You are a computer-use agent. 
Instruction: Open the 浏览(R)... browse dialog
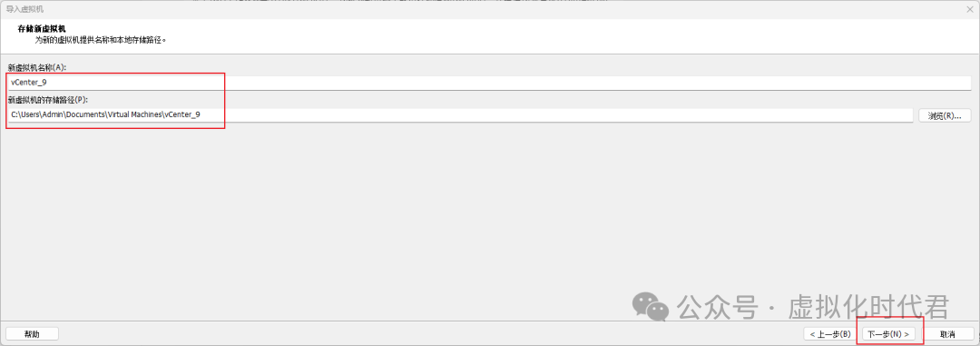coord(945,115)
